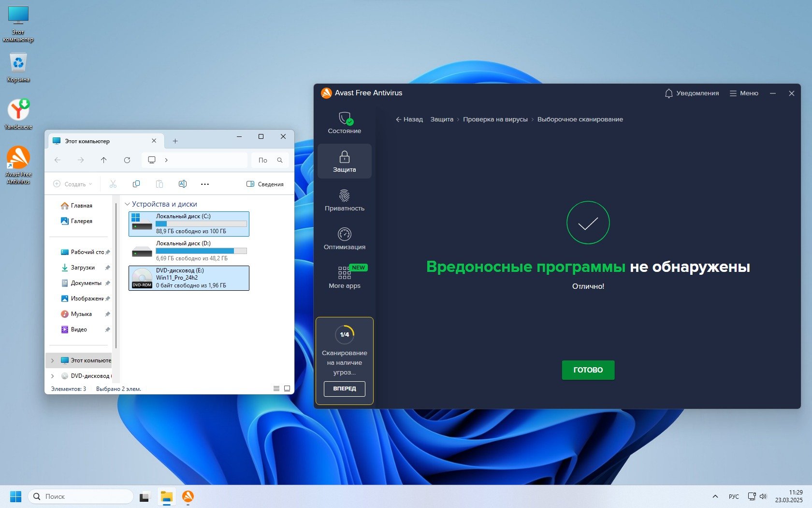This screenshot has width=812, height=508.
Task: Click the volume speaker tray icon
Action: pyautogui.click(x=763, y=496)
